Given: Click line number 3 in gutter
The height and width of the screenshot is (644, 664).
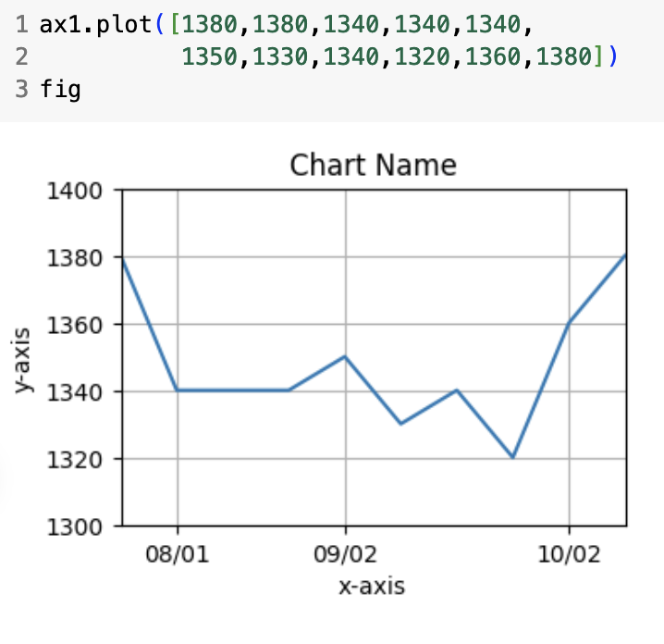Looking at the screenshot, I should [21, 90].
